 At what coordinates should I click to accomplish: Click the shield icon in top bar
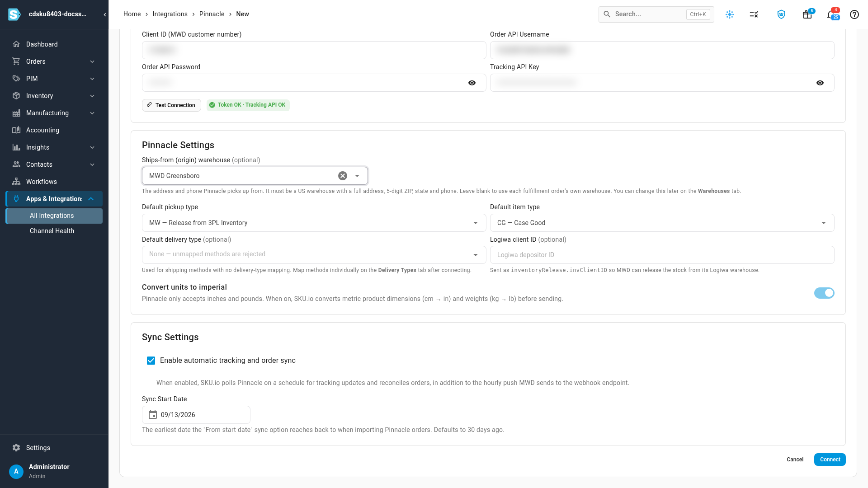pos(781,14)
